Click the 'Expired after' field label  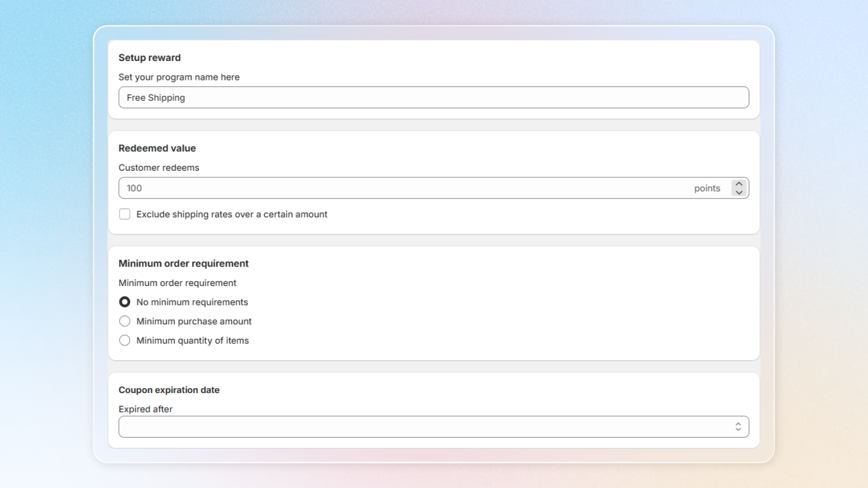[145, 409]
